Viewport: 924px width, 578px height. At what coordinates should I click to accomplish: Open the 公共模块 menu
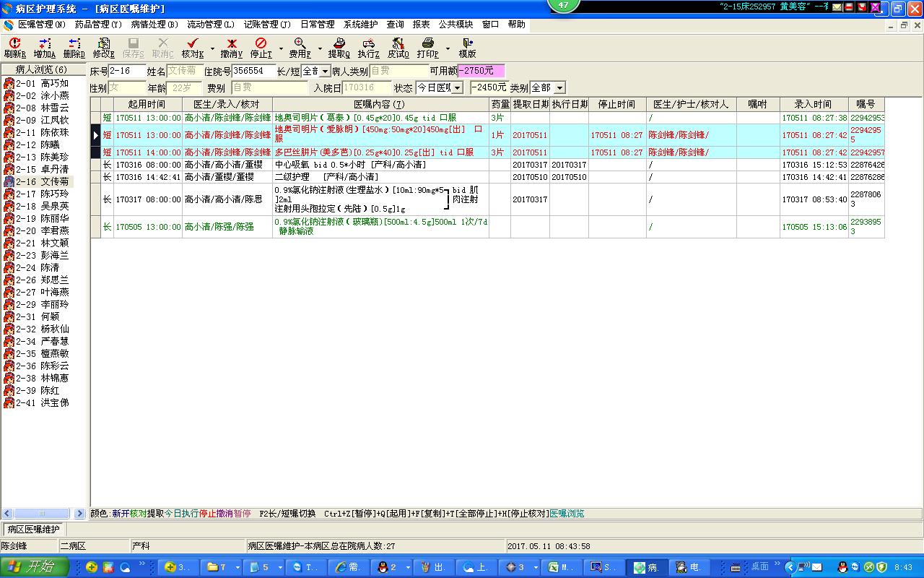456,25
